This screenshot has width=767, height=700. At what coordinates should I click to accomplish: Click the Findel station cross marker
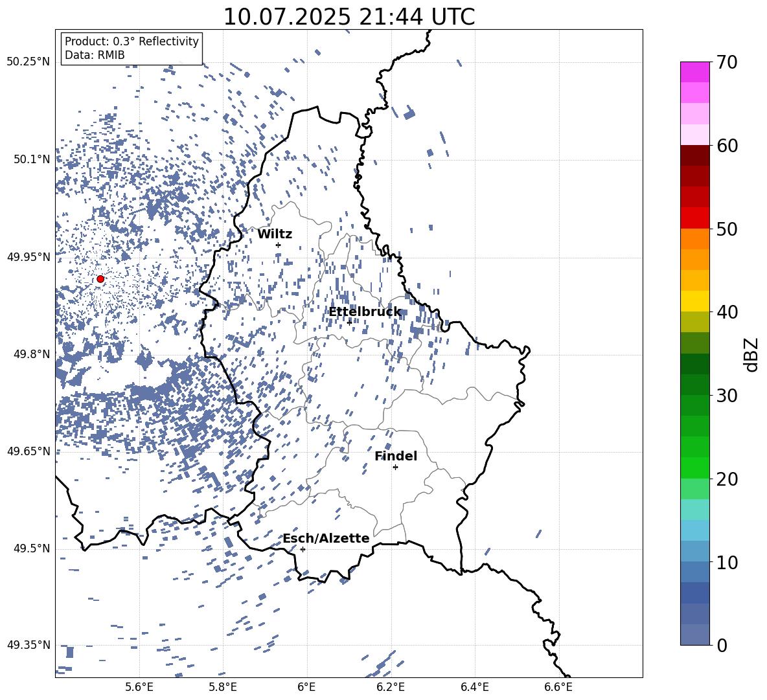(395, 468)
